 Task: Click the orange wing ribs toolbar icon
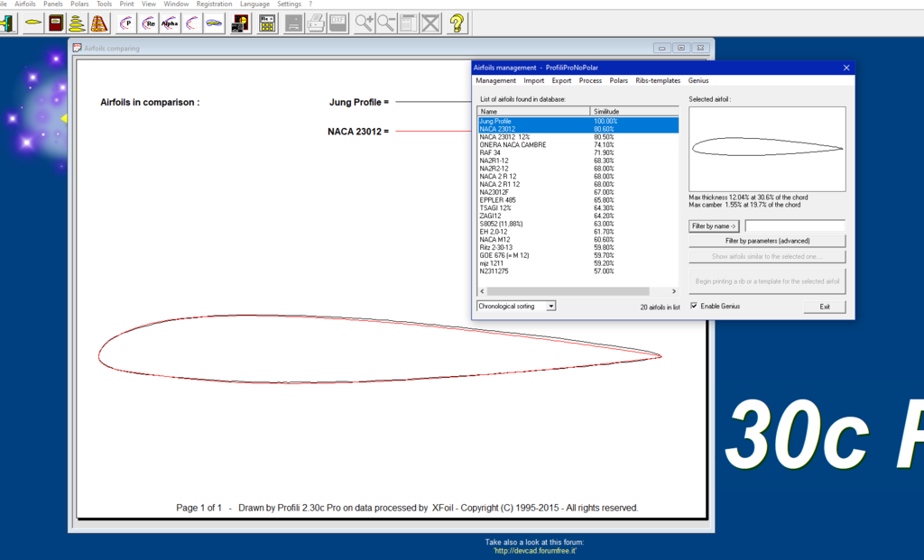pyautogui.click(x=99, y=23)
